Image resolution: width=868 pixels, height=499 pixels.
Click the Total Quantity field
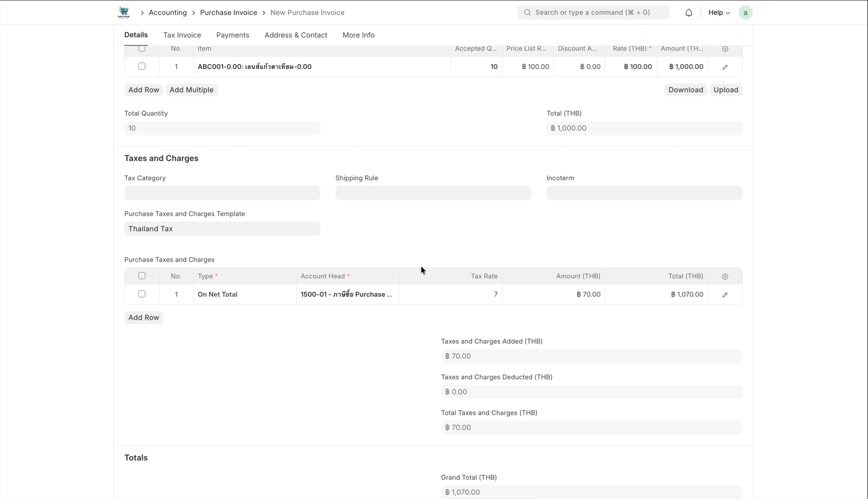[x=222, y=128]
